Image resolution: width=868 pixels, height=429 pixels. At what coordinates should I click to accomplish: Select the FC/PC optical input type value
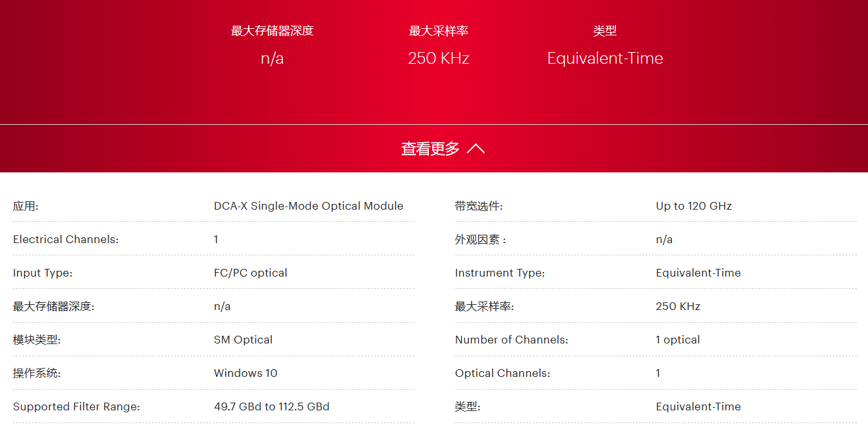[250, 273]
